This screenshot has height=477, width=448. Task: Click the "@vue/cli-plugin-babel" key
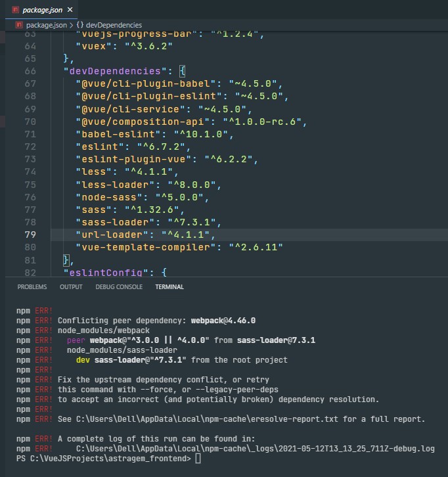[146, 83]
